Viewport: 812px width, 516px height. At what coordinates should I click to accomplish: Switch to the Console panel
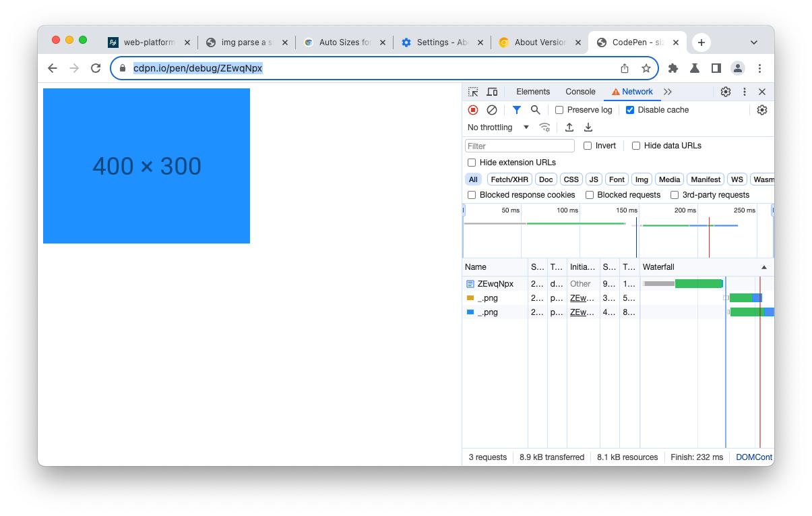(580, 91)
